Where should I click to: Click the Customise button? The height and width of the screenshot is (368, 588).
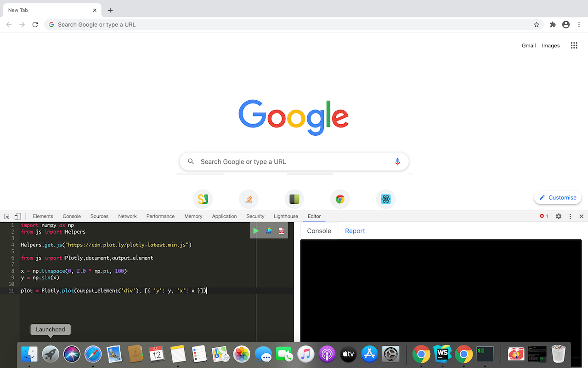click(x=557, y=197)
